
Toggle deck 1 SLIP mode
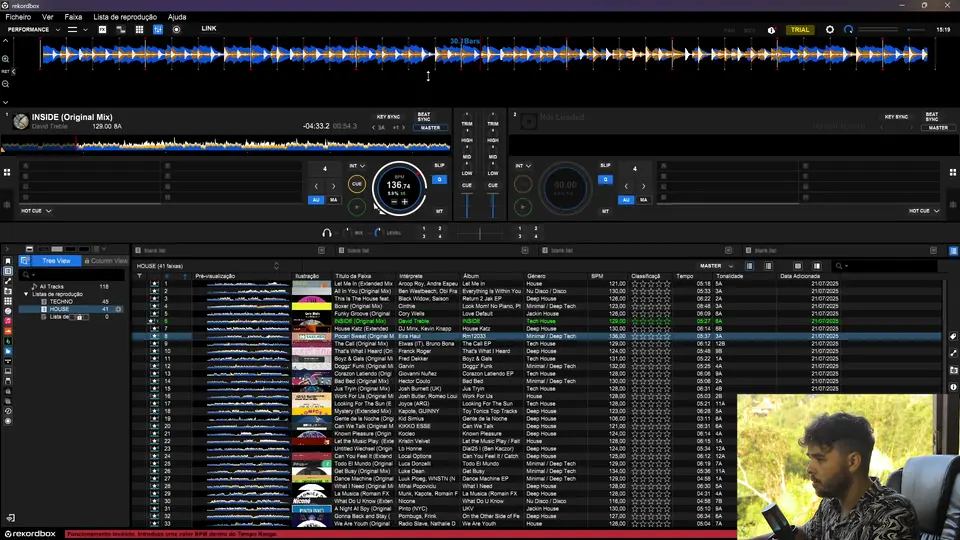coord(439,165)
